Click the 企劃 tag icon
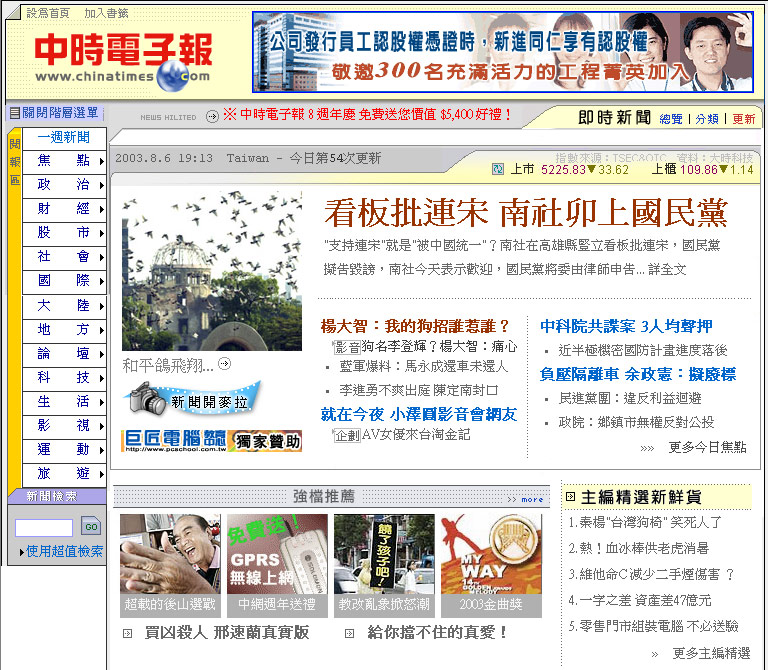 (347, 435)
